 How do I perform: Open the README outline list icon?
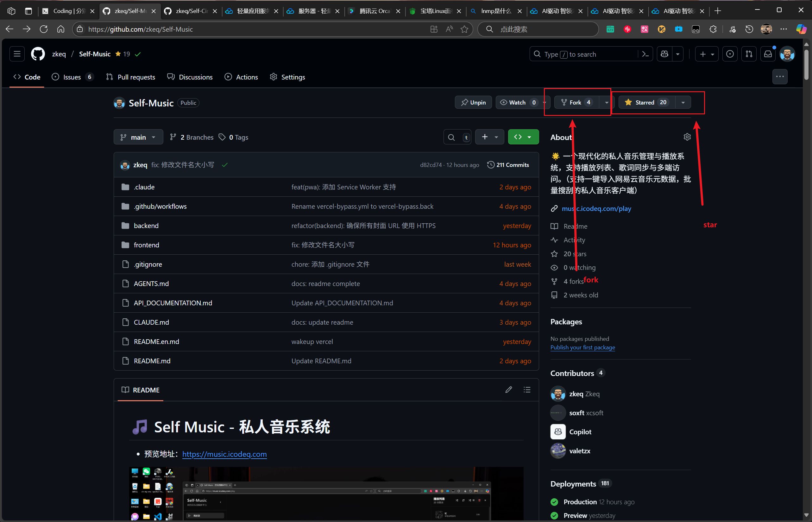[527, 390]
